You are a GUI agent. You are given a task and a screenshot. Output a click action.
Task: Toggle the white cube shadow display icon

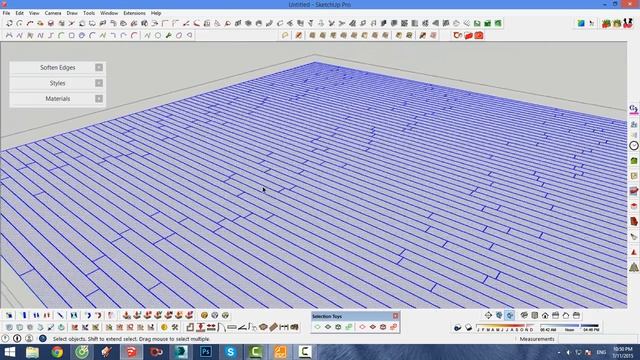469,327
